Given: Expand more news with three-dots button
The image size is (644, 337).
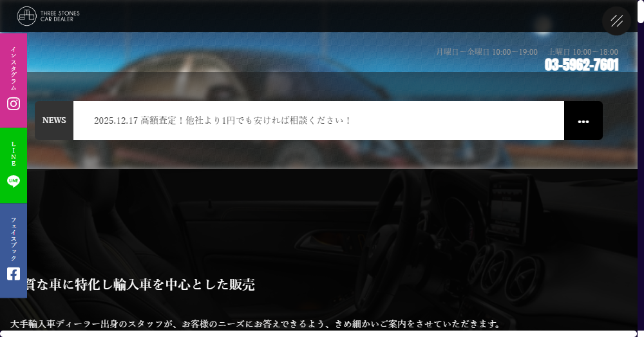Looking at the screenshot, I should pos(583,121).
